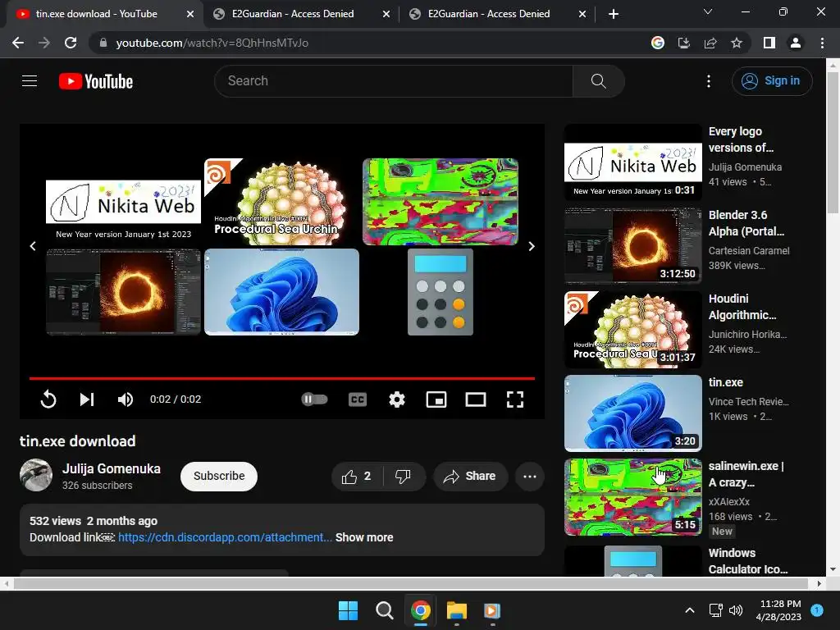Mute the video volume

click(x=126, y=399)
